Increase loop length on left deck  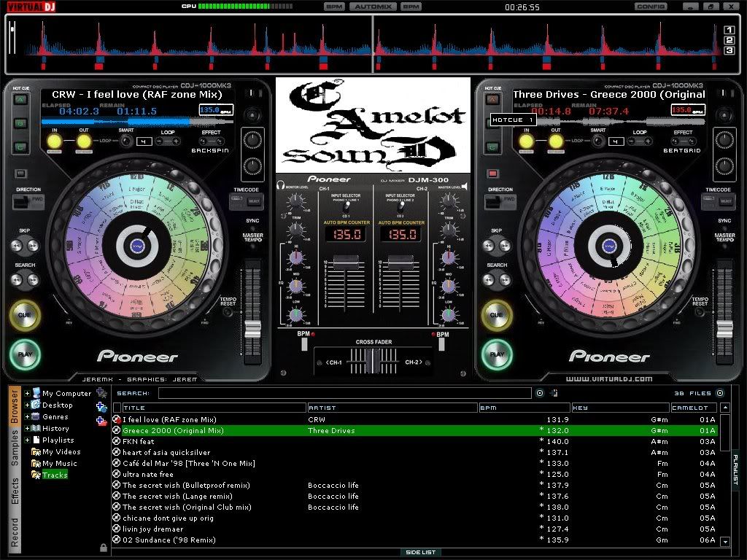(176, 141)
